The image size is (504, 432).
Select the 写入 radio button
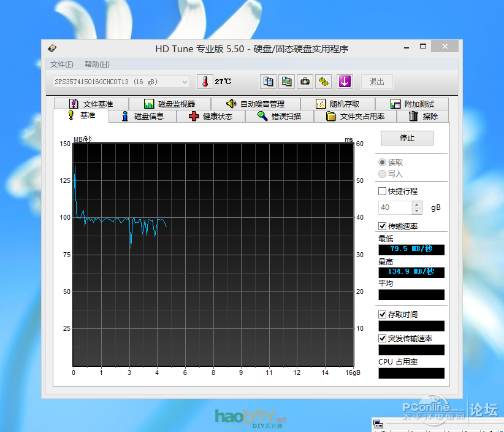point(383,174)
